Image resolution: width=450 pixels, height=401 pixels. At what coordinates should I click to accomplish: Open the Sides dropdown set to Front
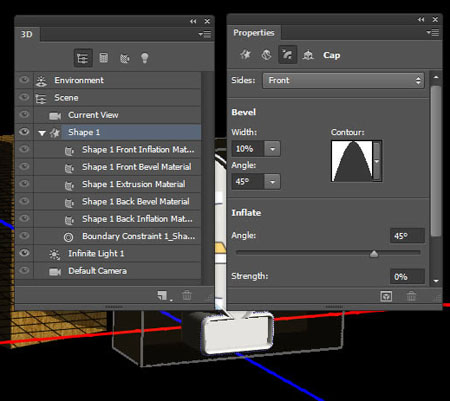pyautogui.click(x=343, y=80)
